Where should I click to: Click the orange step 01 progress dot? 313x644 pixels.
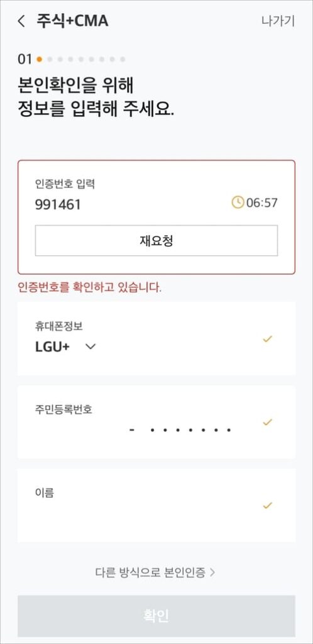40,59
